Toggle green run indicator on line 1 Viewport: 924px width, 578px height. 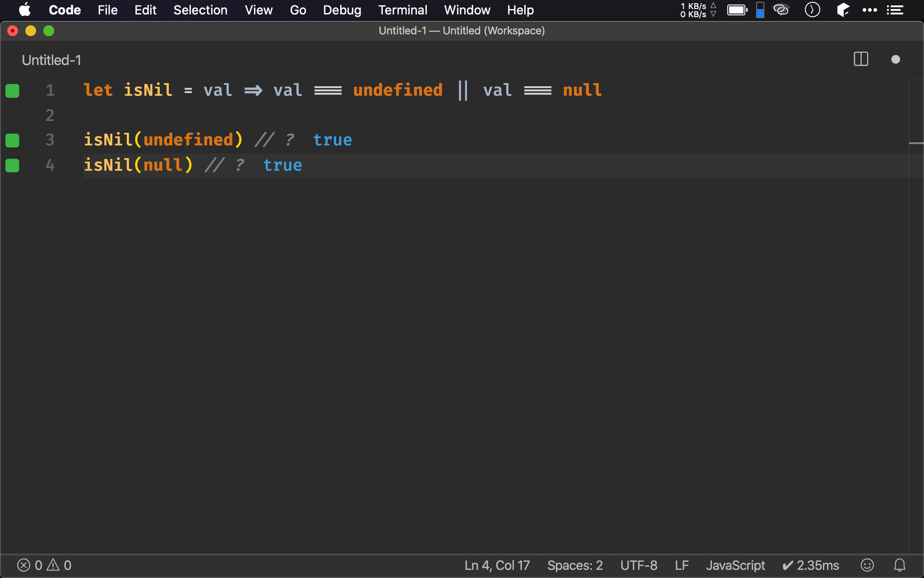13,90
